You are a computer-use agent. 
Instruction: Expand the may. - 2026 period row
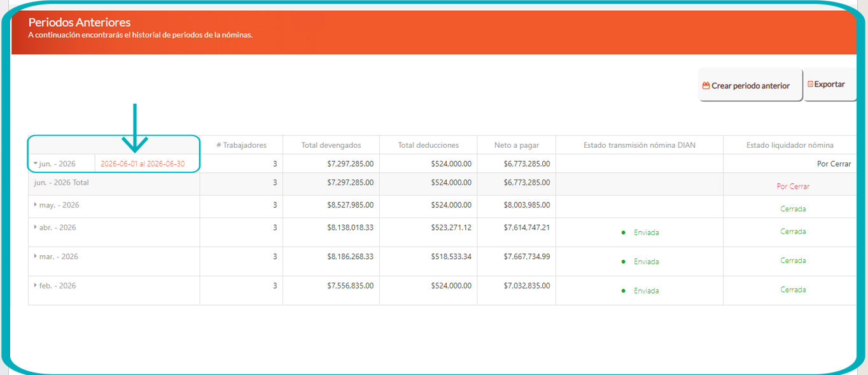click(x=36, y=205)
